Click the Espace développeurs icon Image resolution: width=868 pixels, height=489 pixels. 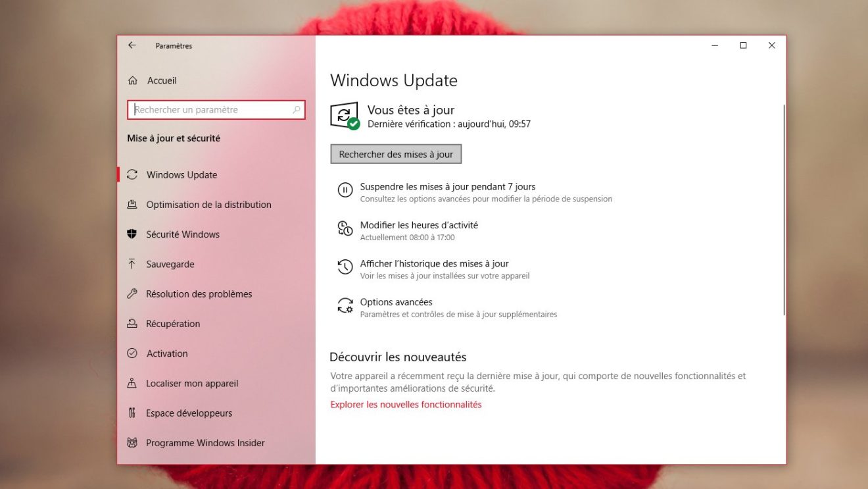(x=132, y=413)
